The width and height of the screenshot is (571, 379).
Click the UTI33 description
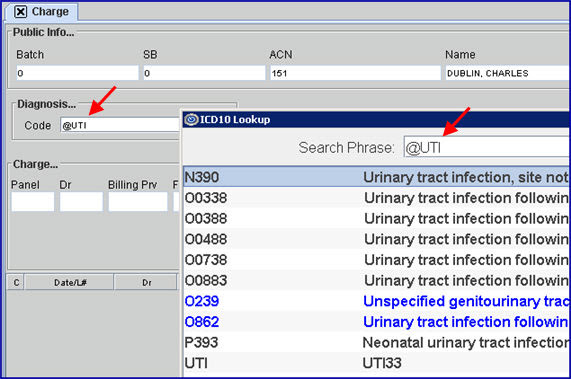(x=382, y=363)
